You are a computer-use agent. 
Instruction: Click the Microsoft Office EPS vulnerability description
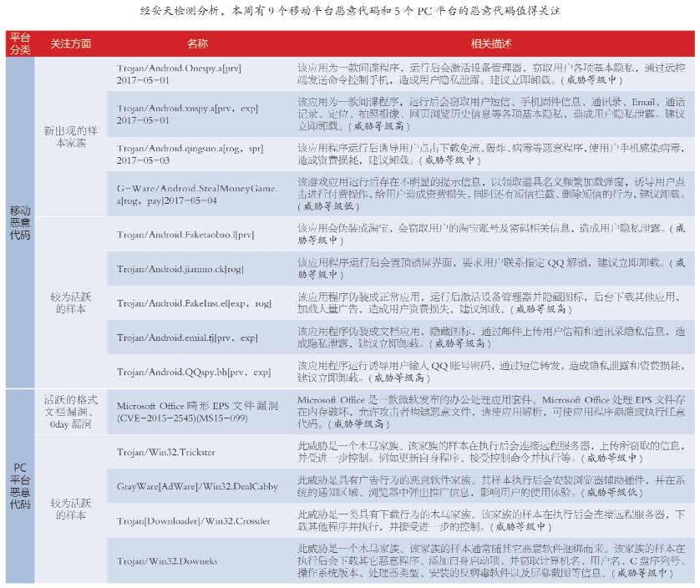pyautogui.click(x=491, y=412)
